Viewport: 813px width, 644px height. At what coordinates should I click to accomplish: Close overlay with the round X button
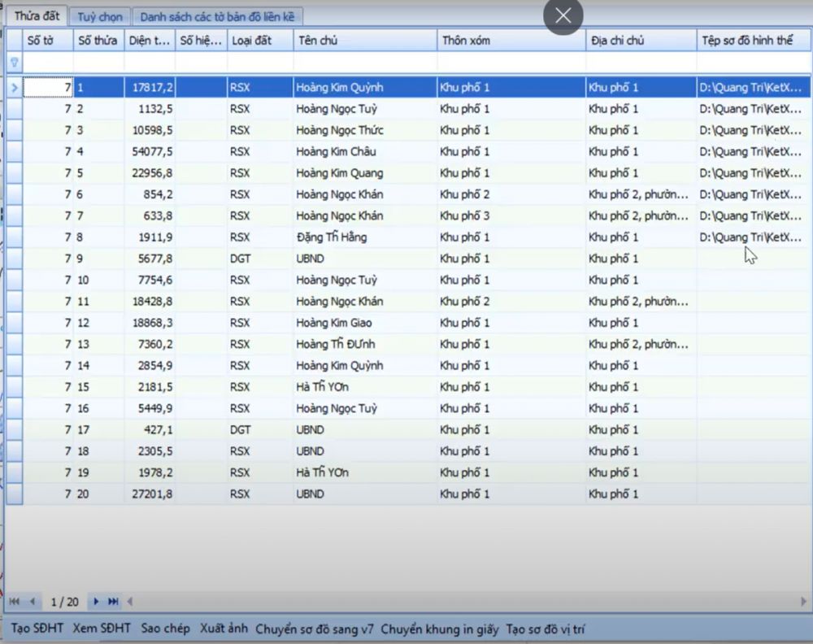(563, 15)
